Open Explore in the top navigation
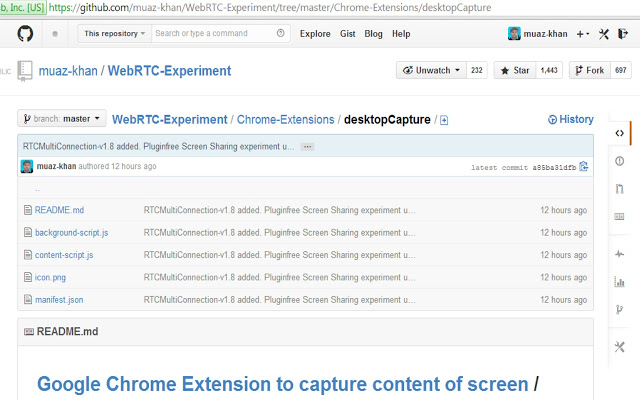Image resolution: width=640 pixels, height=400 pixels. [315, 34]
